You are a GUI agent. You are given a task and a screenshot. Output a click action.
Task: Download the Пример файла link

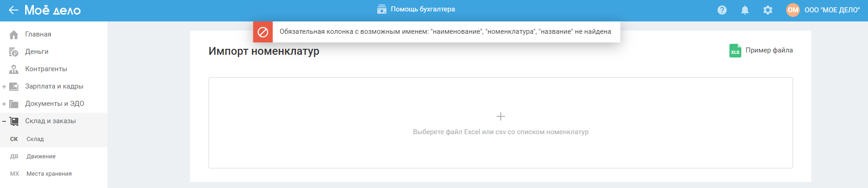[769, 50]
